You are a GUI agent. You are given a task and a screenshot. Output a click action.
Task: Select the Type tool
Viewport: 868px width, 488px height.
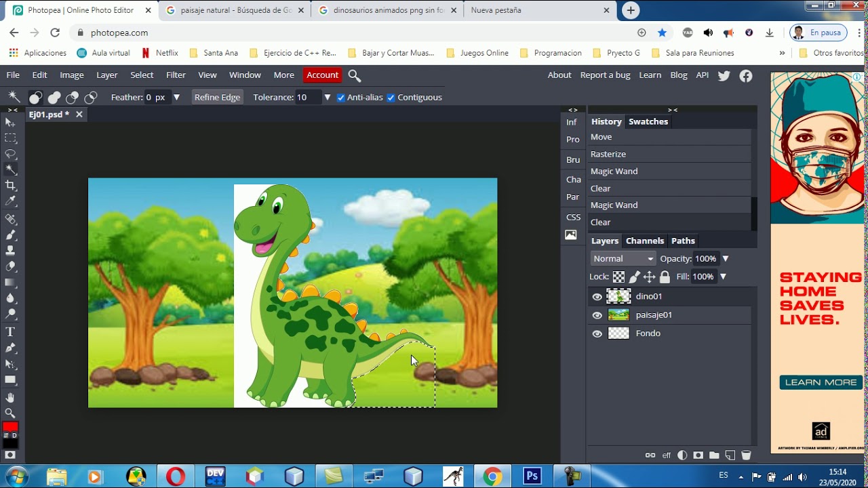point(10,332)
